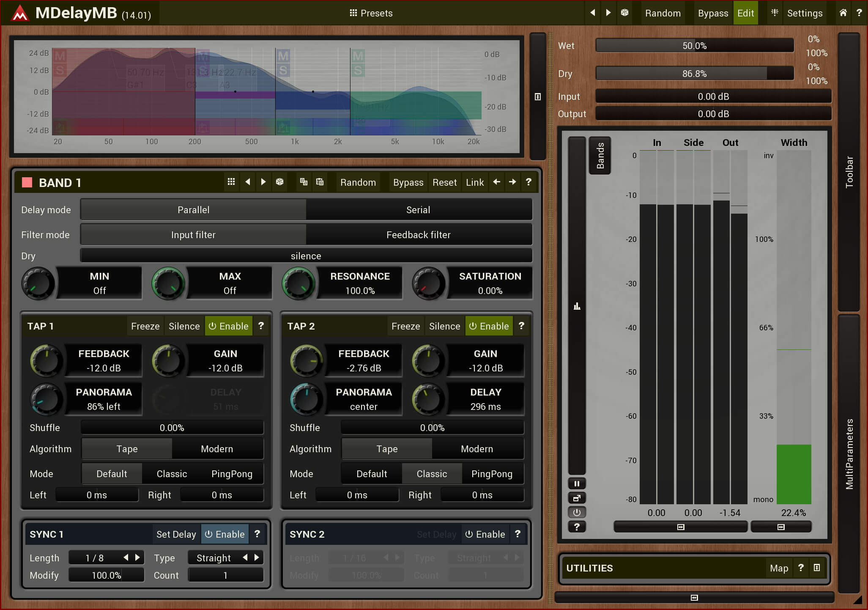Collapse the meters panel expander below meters

point(680,527)
